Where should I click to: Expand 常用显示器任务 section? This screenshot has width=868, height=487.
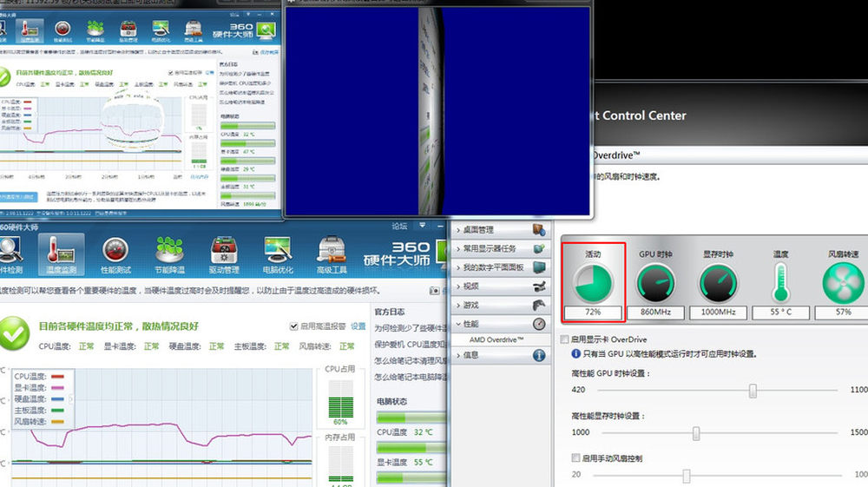point(458,248)
